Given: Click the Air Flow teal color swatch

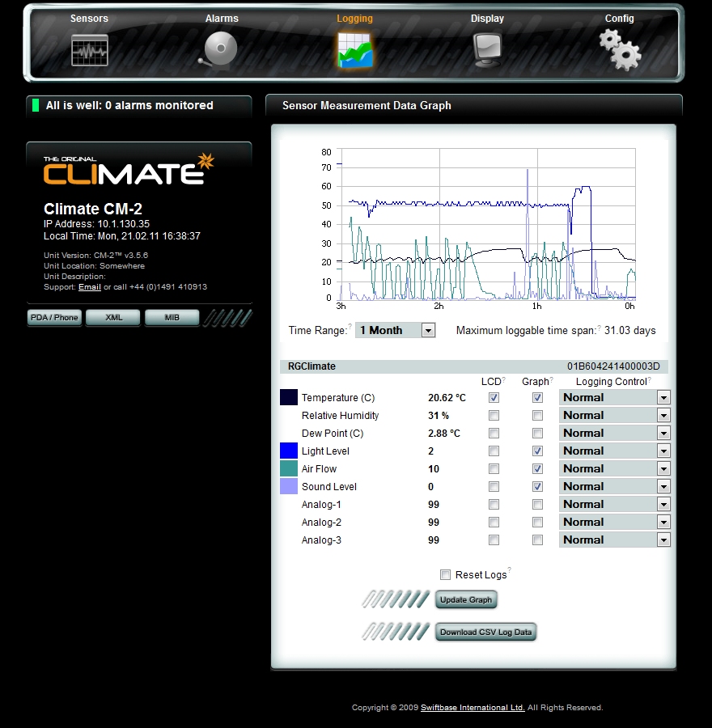Looking at the screenshot, I should coord(288,468).
